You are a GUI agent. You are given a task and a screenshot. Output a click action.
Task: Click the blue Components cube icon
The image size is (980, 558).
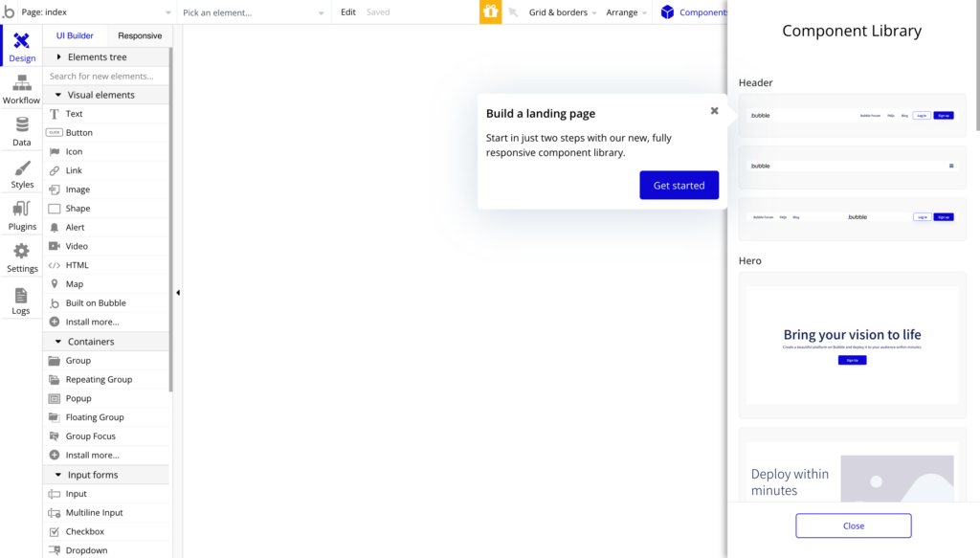click(667, 11)
